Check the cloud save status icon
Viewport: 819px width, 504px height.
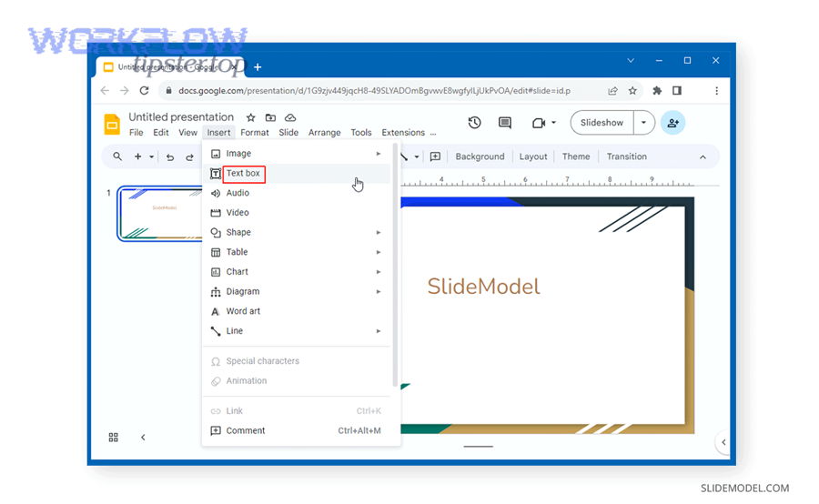290,117
